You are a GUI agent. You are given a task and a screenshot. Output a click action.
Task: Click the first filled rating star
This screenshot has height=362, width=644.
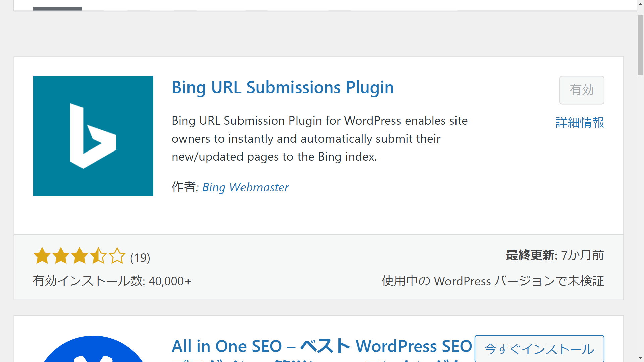[41, 256]
